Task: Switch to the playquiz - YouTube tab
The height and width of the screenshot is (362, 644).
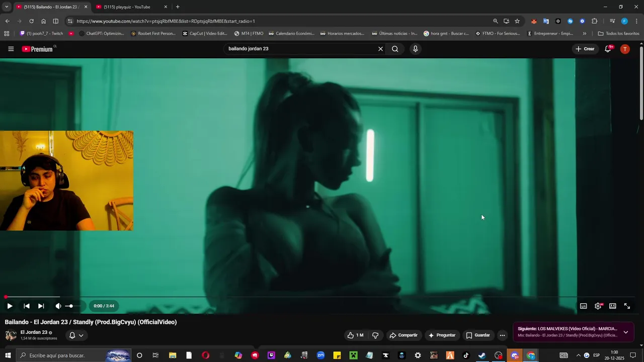Action: coord(132,7)
